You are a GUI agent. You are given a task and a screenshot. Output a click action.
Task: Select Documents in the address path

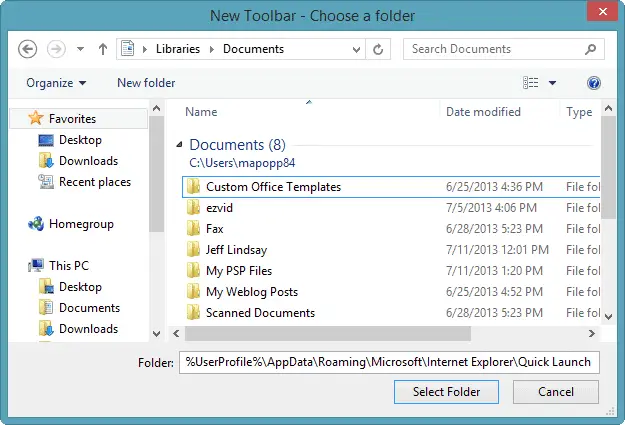pyautogui.click(x=254, y=49)
